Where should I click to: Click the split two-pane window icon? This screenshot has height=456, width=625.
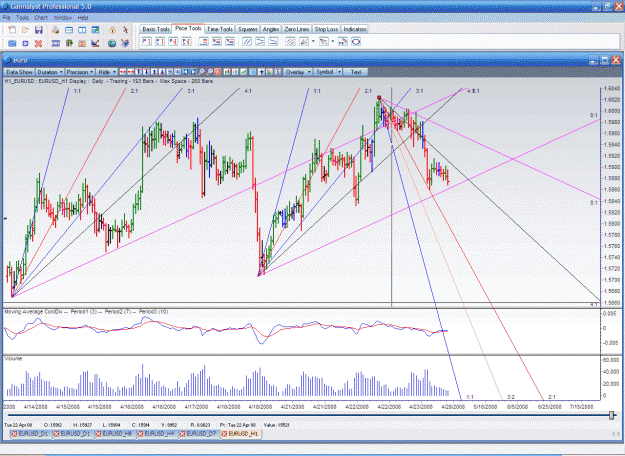(x=82, y=30)
